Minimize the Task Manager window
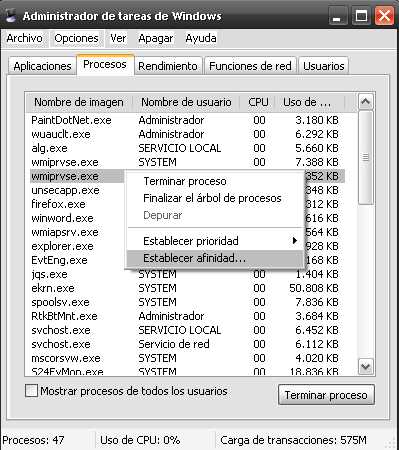Screen dimensions: 399x450 point(338,16)
